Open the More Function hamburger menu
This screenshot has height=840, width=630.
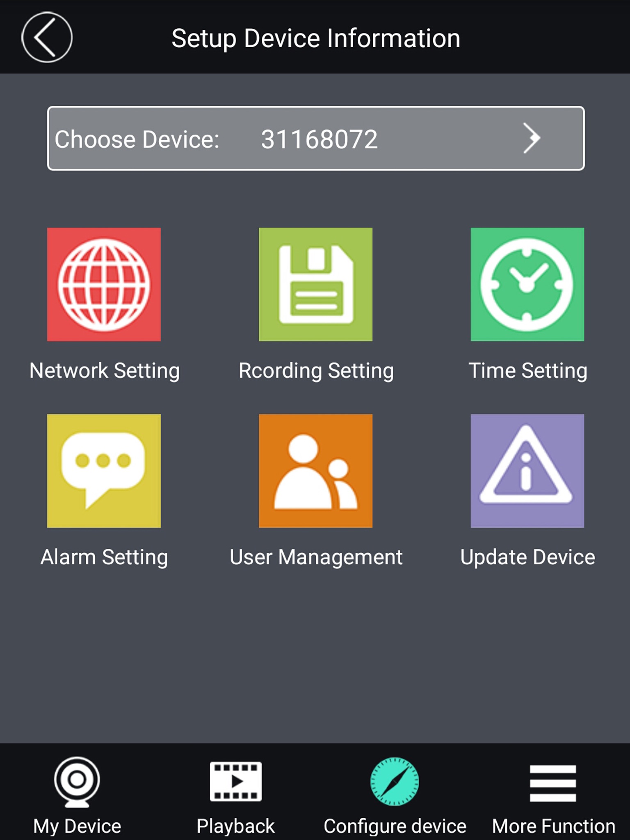(553, 783)
